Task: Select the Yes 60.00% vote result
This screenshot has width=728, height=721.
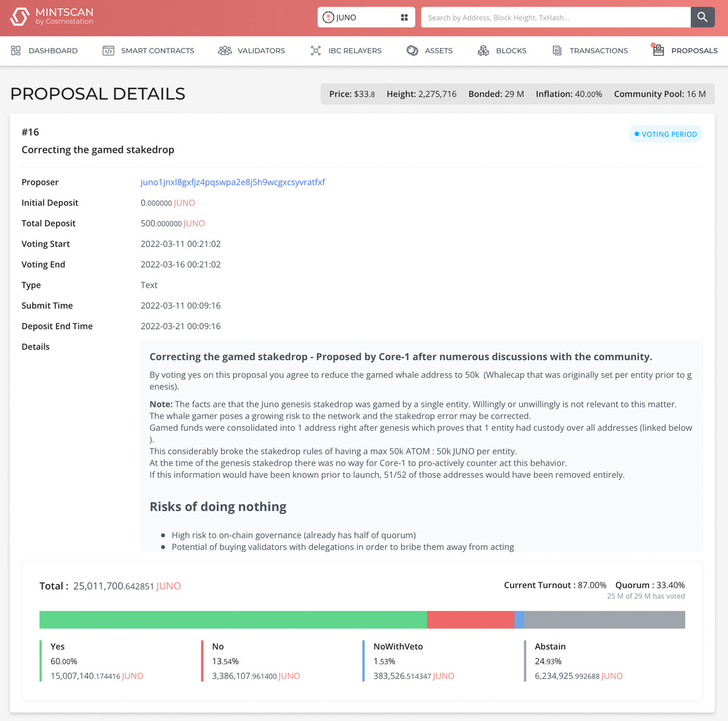Action: 92,661
